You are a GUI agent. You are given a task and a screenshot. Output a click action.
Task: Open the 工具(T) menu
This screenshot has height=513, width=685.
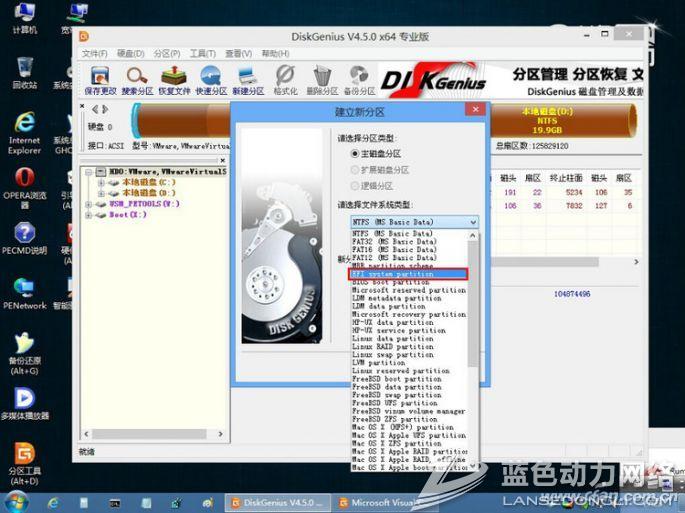pos(202,53)
